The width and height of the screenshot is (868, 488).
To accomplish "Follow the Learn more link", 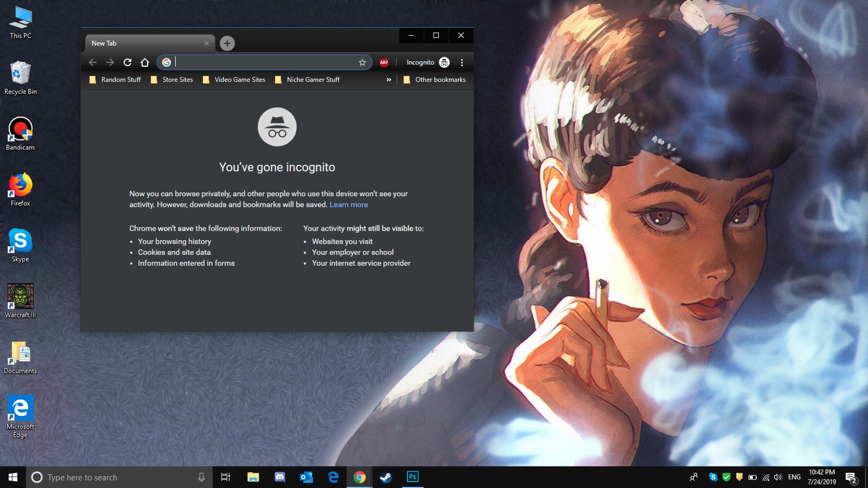I will tap(349, 204).
